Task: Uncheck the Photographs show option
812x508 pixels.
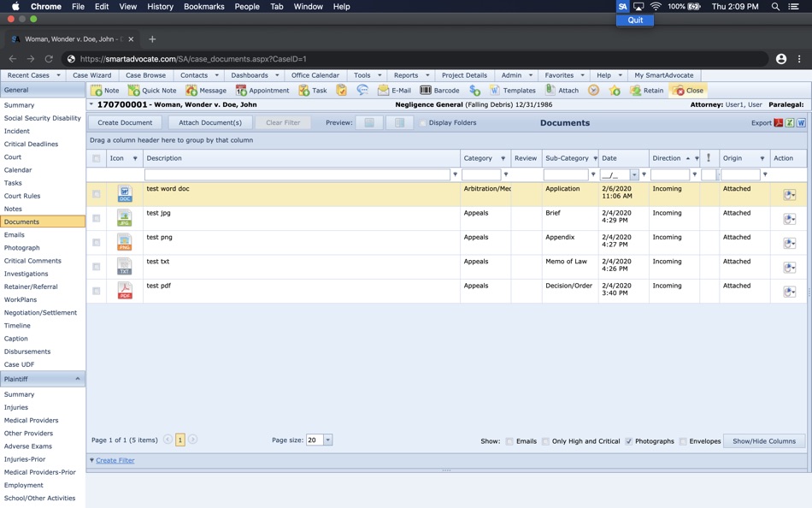Action: 628,441
